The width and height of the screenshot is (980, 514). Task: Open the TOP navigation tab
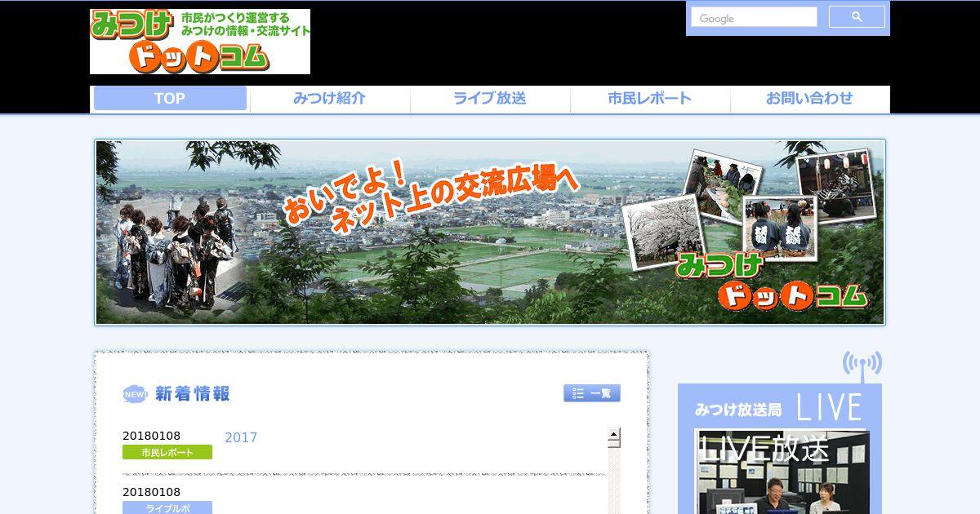170,99
